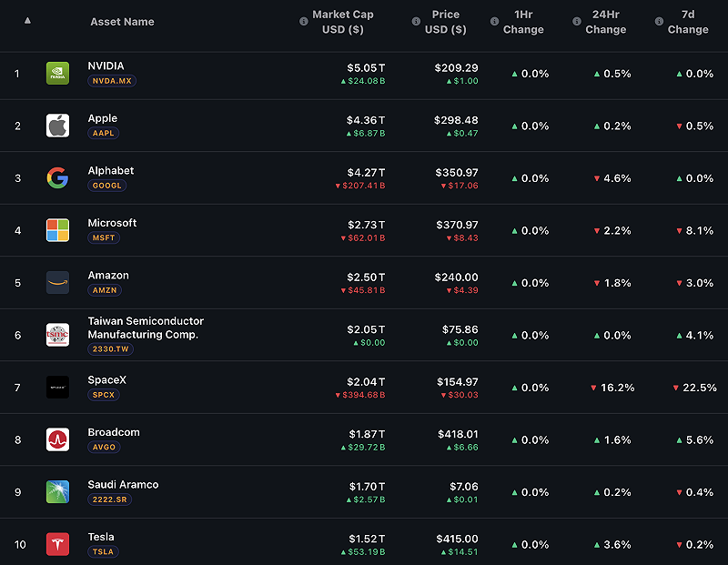Select Broadcom 7d change 5.6%
This screenshot has width=728, height=565.
(x=694, y=440)
